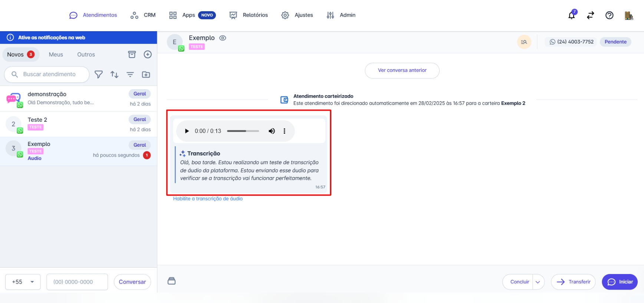
Task: Expand the +55 country code dropdown
Action: [x=23, y=282]
